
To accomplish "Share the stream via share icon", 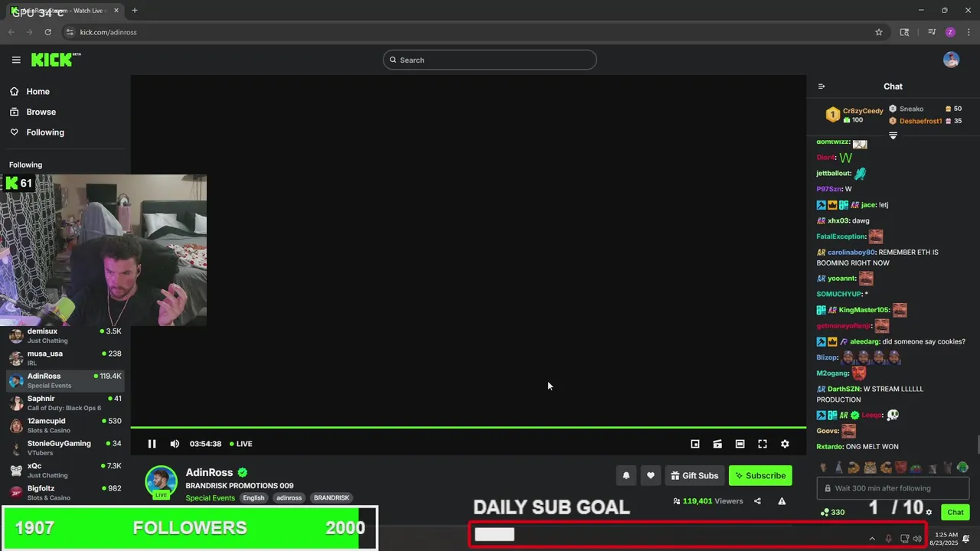I will click(757, 501).
